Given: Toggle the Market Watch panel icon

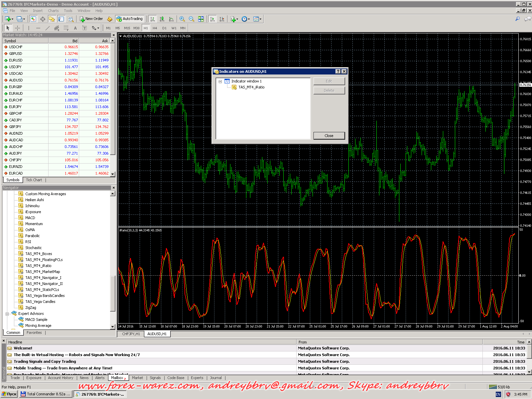Looking at the screenshot, I should [x=33, y=19].
